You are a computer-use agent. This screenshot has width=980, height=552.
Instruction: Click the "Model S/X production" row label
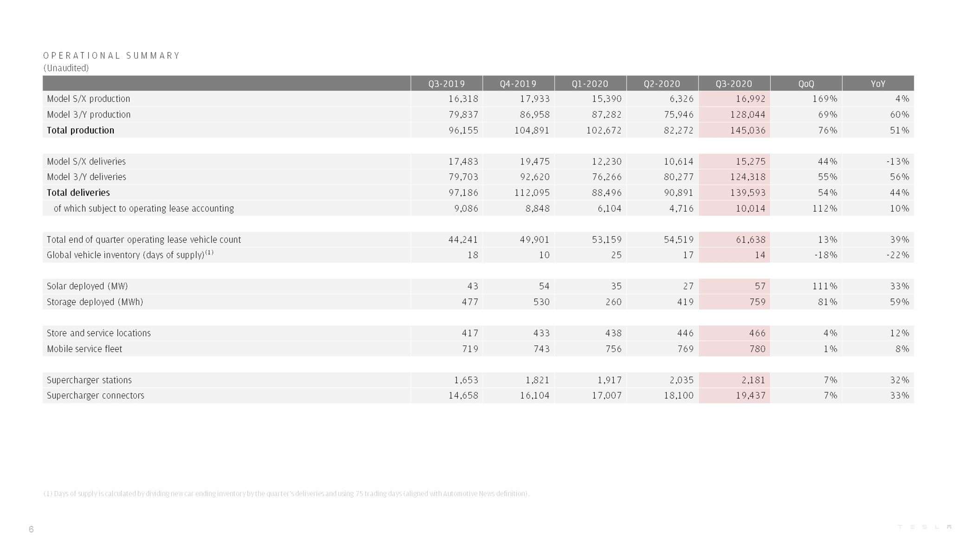(x=89, y=99)
